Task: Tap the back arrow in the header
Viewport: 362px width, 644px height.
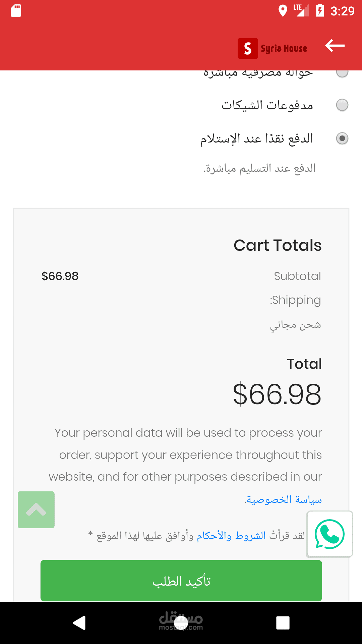Action: [335, 46]
